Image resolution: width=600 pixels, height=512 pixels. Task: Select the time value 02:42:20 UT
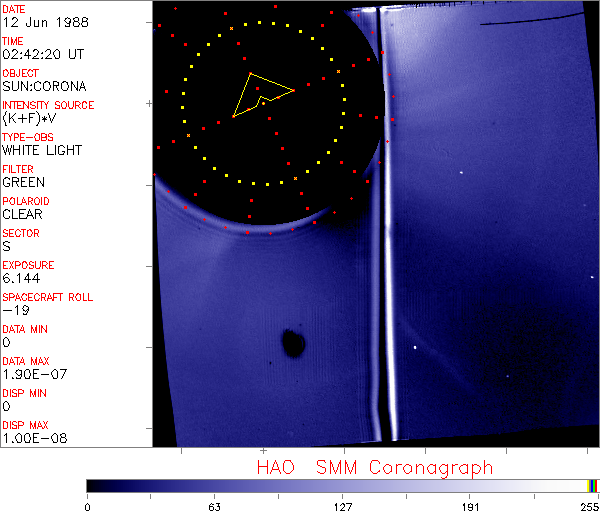[42, 54]
